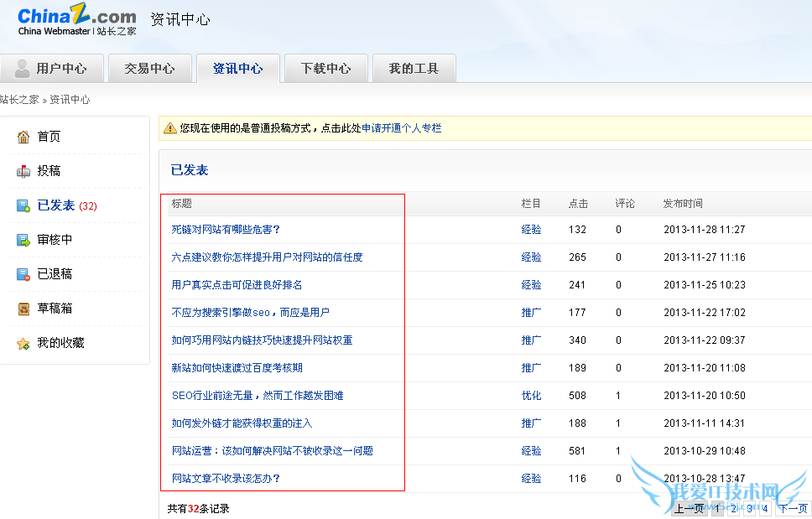The image size is (812, 519).
Task: Open the 我的工具 tab
Action: pyautogui.click(x=414, y=68)
